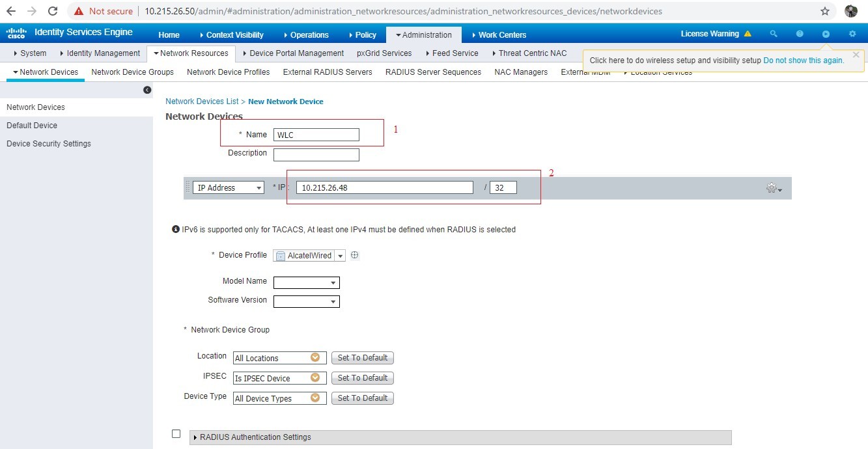Open the Operations menu

pos(306,34)
